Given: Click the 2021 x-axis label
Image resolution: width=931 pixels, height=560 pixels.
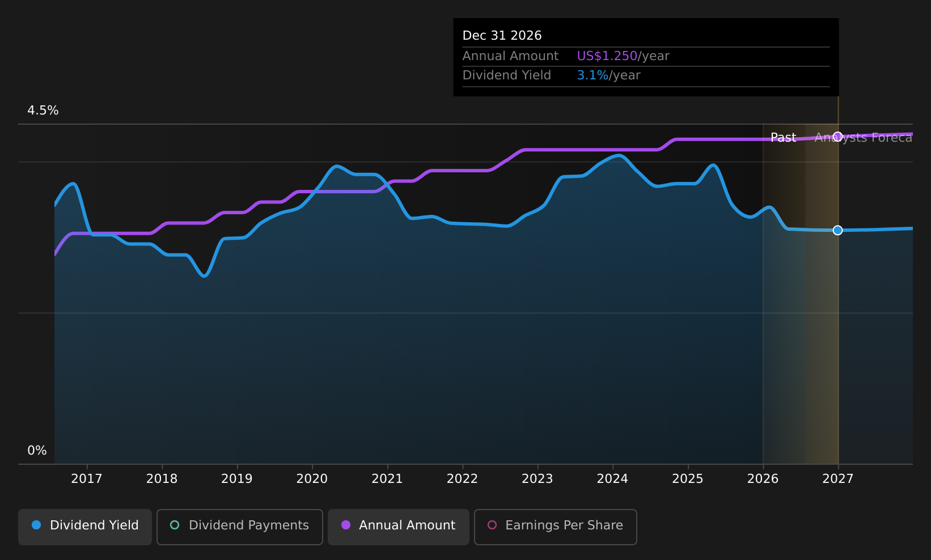Looking at the screenshot, I should [x=387, y=479].
